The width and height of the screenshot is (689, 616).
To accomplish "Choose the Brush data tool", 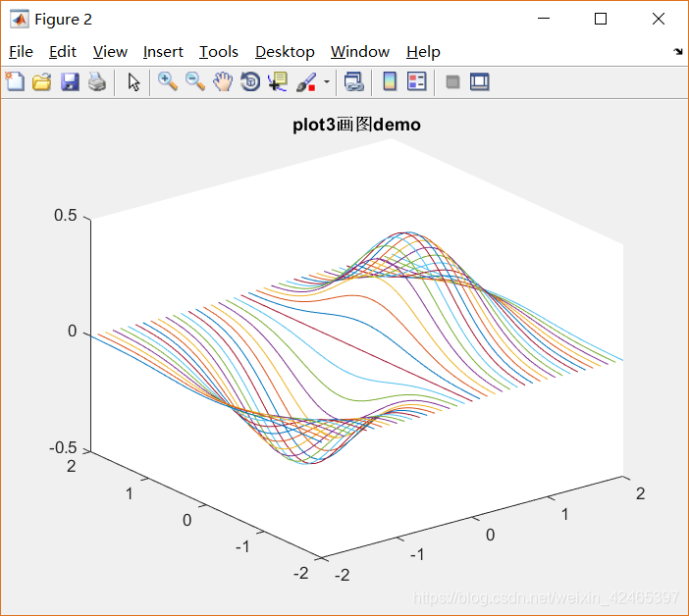I will coord(306,82).
